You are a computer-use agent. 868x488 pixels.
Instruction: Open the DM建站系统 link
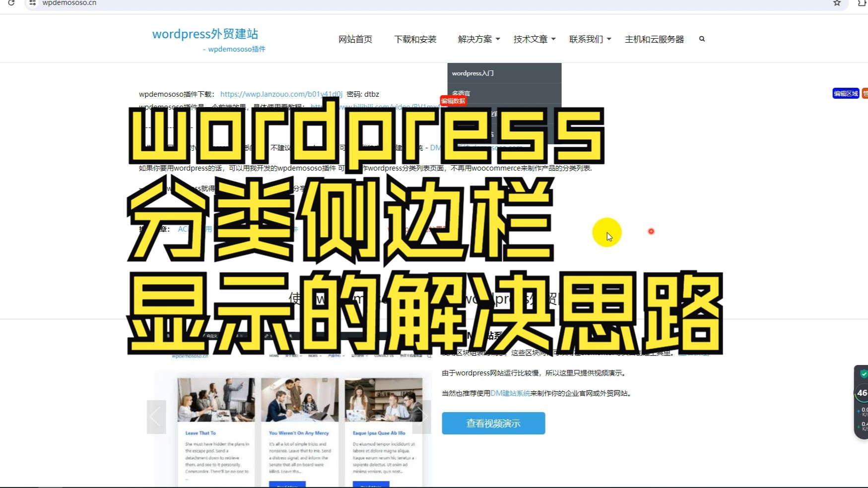(510, 393)
